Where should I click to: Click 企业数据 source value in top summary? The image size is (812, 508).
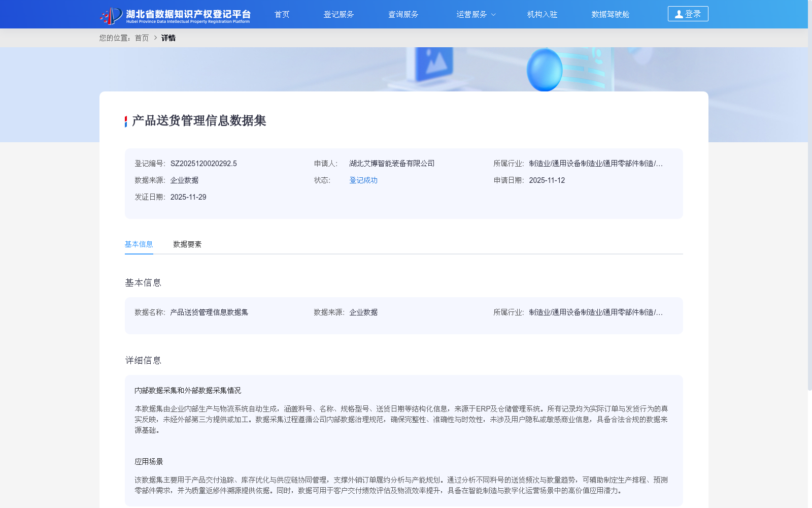184,180
